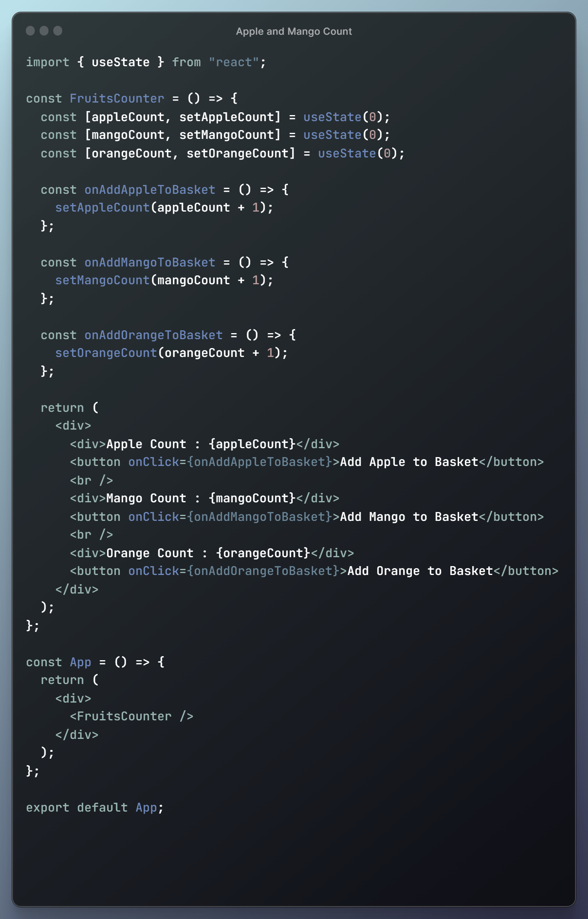588x919 pixels.
Task: Click the <FruitsCounter /> JSX tag
Action: click(x=131, y=716)
